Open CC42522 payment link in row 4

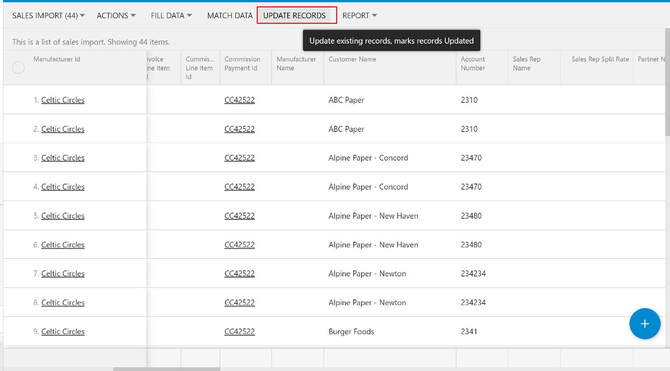click(x=239, y=187)
